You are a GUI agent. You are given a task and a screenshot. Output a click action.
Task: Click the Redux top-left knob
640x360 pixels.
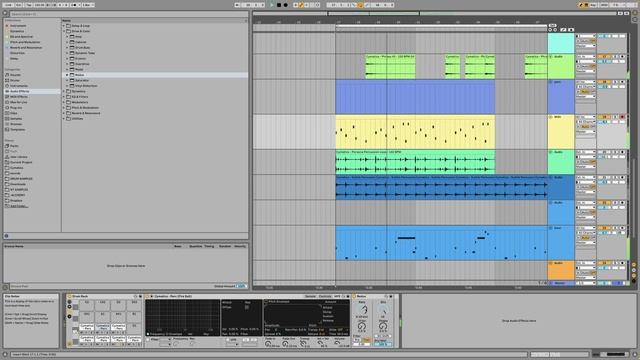(362, 310)
